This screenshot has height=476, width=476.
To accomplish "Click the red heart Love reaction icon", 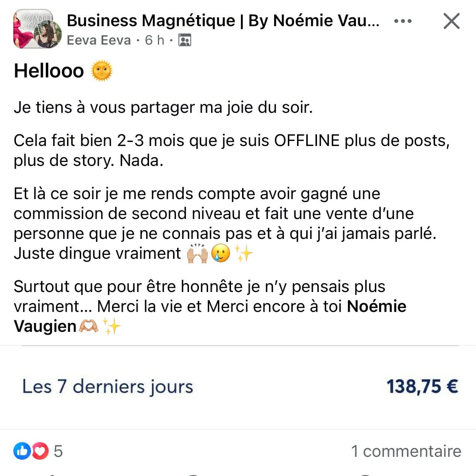I will pyautogui.click(x=41, y=451).
